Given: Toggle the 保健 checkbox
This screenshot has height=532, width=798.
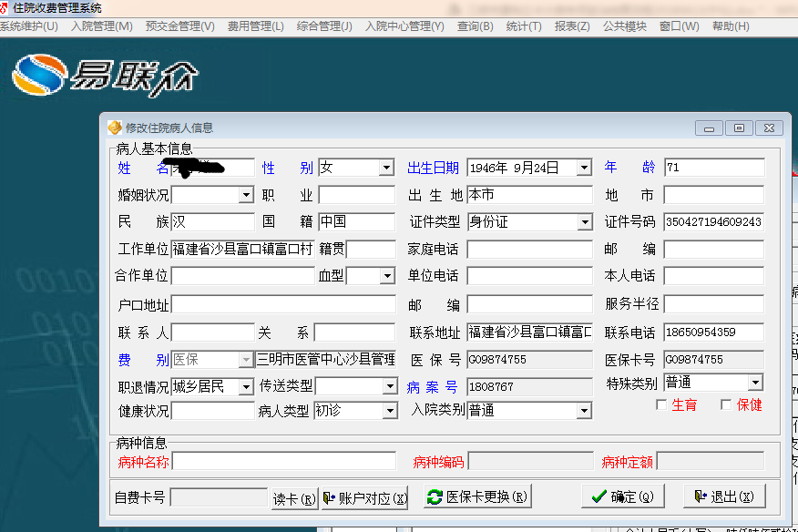Looking at the screenshot, I should (x=726, y=404).
